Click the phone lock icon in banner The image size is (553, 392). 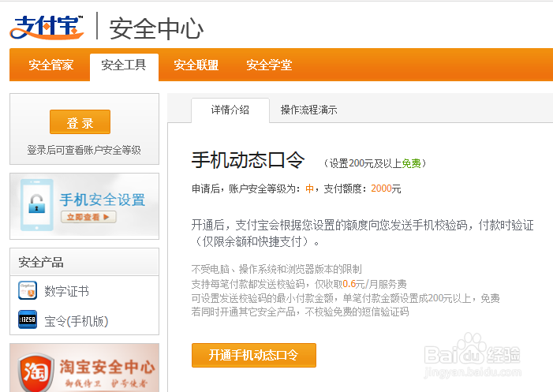[x=36, y=205]
